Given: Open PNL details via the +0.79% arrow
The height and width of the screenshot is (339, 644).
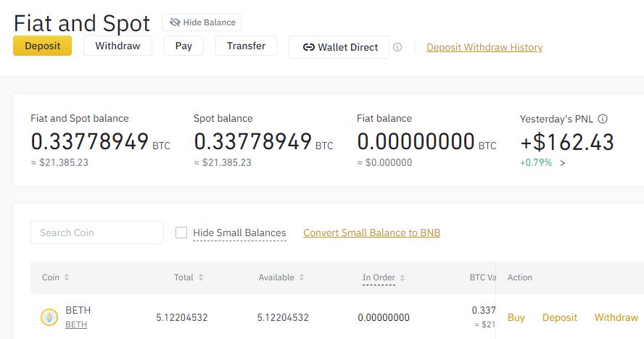Looking at the screenshot, I should (562, 163).
